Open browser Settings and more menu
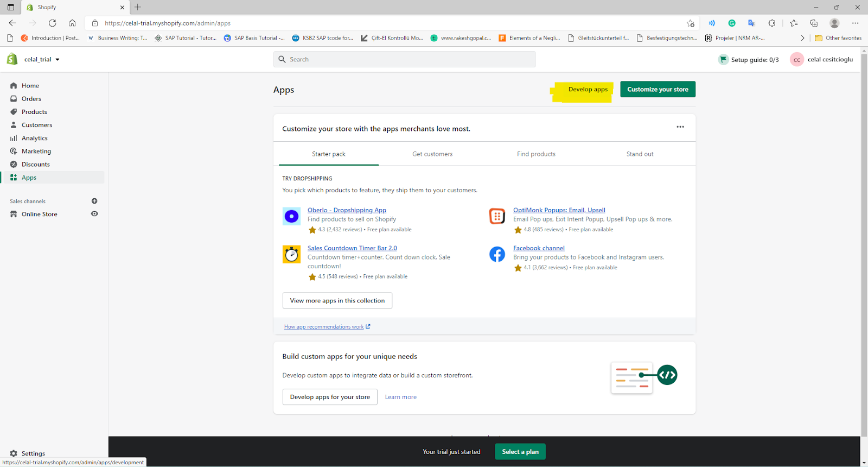 click(x=855, y=23)
